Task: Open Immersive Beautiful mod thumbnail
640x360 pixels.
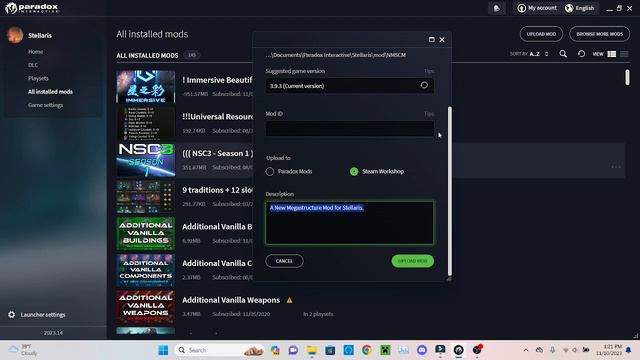Action: click(x=145, y=87)
